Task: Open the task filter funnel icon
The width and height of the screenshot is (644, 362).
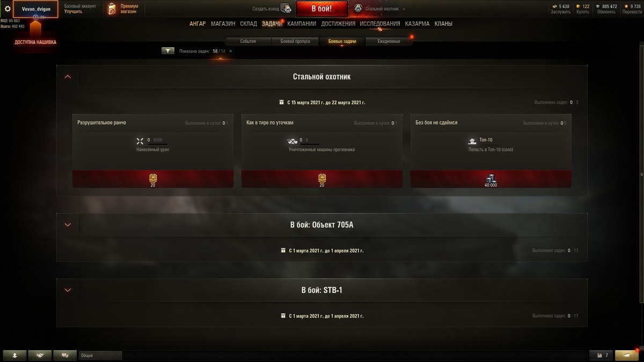Action: coord(168,51)
